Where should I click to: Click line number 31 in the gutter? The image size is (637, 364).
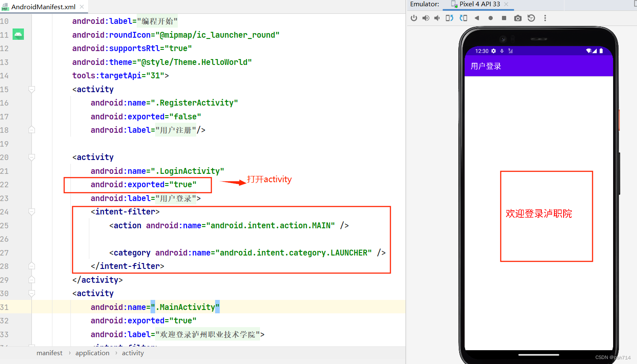point(4,307)
